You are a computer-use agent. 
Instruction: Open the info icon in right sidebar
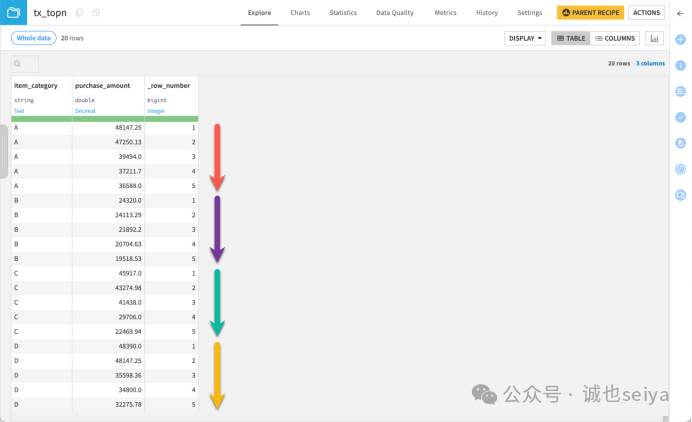[681, 65]
